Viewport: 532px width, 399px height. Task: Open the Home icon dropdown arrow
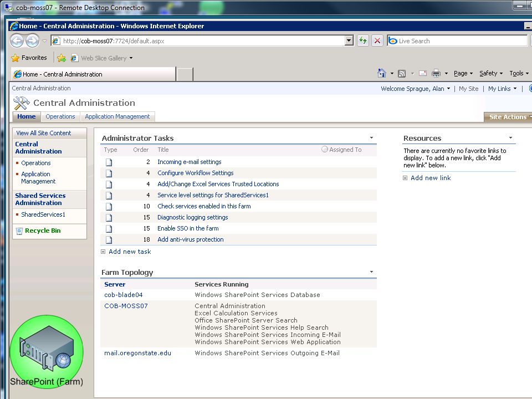[392, 73]
